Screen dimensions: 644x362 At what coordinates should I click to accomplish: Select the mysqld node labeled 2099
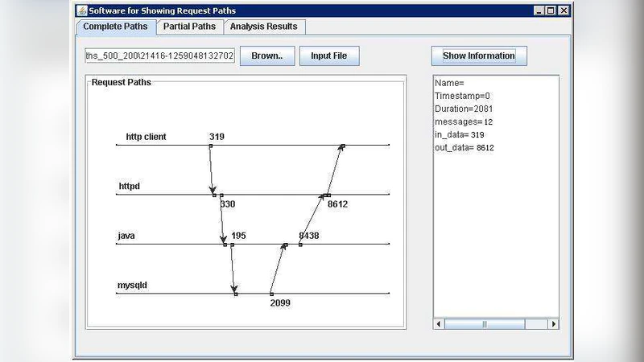pos(270,294)
